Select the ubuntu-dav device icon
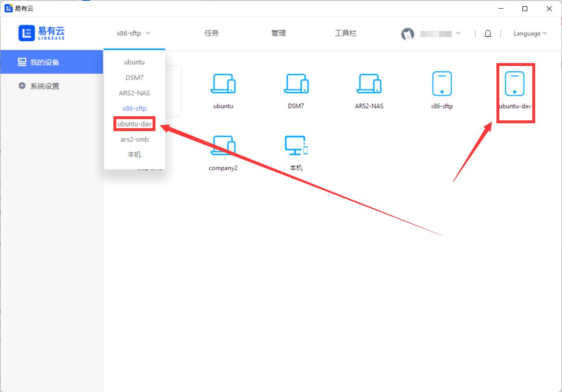This screenshot has height=392, width=562. point(515,84)
